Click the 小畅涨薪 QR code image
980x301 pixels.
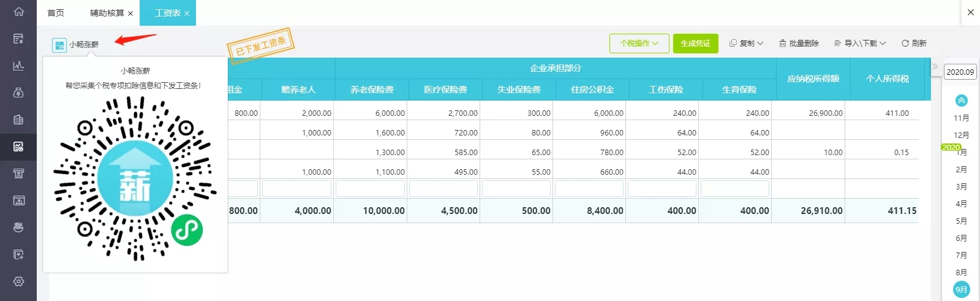coord(135,178)
